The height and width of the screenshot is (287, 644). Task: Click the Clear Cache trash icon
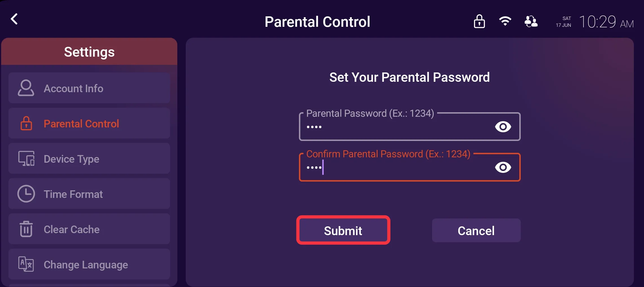(26, 229)
